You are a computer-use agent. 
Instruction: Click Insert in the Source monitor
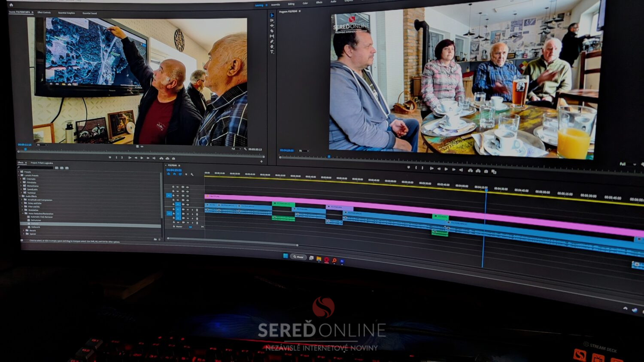(x=161, y=158)
